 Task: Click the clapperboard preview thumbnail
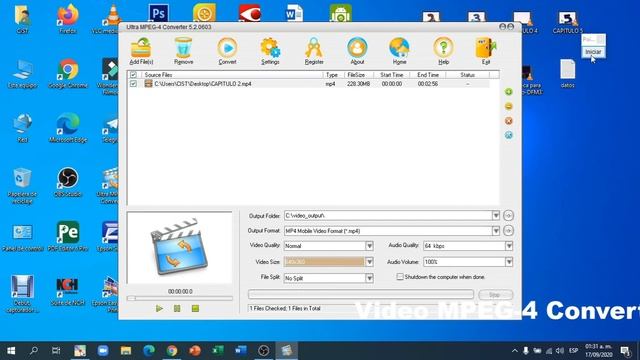click(x=180, y=247)
